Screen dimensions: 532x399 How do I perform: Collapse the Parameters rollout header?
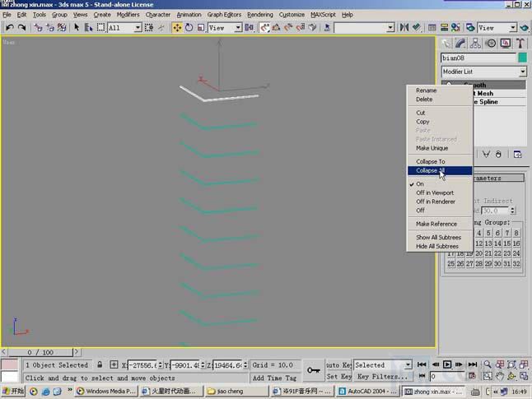pyautogui.click(x=497, y=178)
